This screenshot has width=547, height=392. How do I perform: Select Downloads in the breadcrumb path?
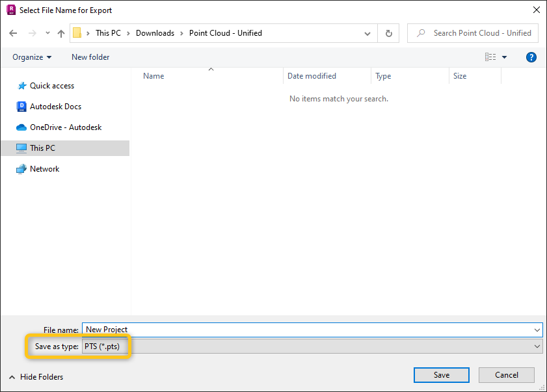pyautogui.click(x=155, y=33)
